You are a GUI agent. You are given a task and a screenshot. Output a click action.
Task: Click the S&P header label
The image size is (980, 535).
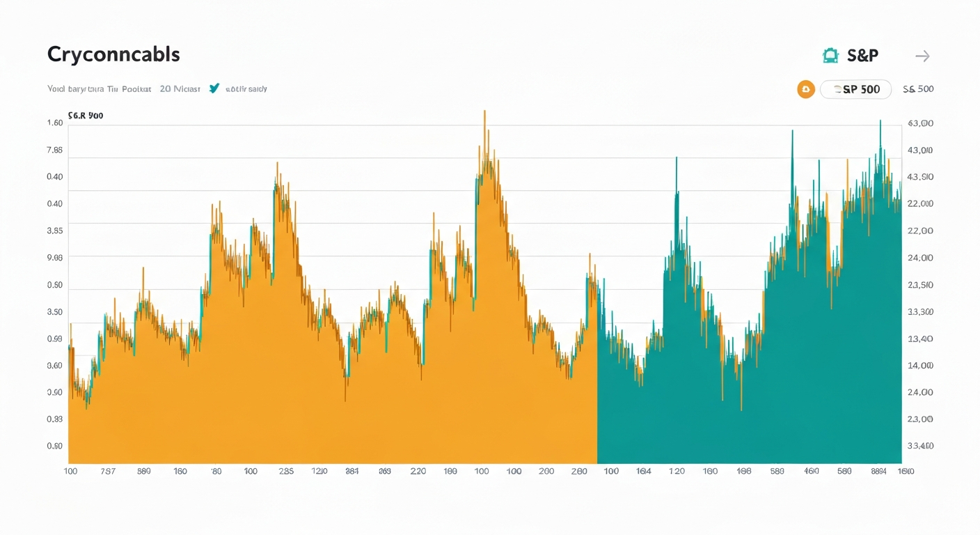(862, 56)
